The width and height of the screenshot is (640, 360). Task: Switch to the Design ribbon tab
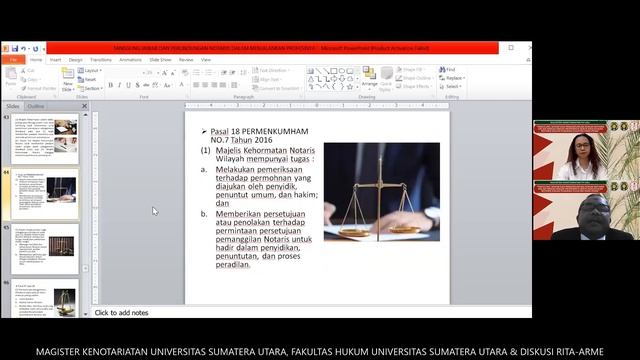coord(76,60)
